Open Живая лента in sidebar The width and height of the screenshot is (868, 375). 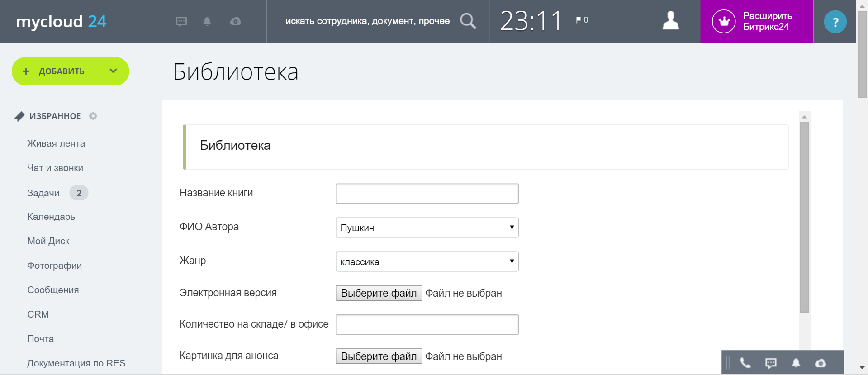coord(56,143)
